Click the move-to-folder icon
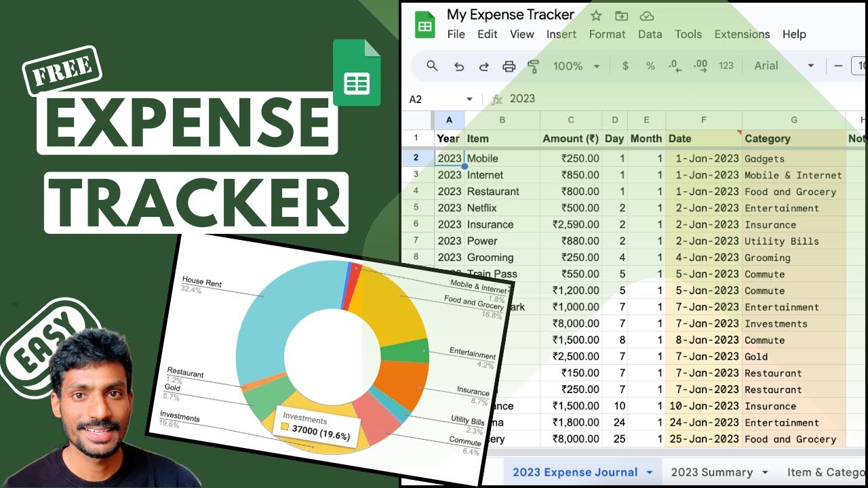The image size is (868, 488). point(621,15)
